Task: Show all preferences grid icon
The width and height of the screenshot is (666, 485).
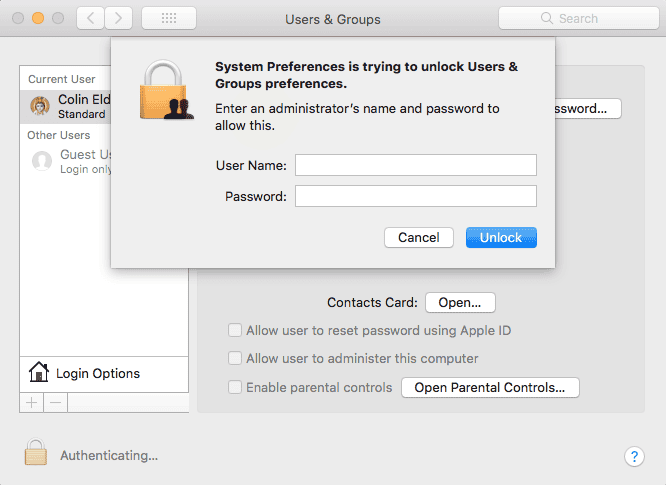Action: click(x=168, y=18)
